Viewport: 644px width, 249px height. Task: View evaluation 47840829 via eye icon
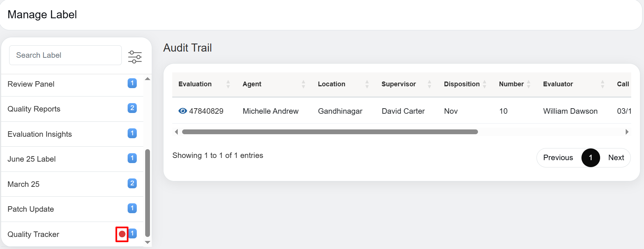(182, 111)
